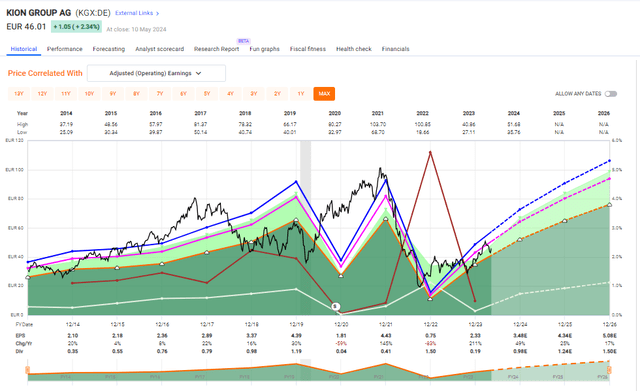Select the Fun graphs tab
Screen dimensions: 640x391
click(264, 49)
